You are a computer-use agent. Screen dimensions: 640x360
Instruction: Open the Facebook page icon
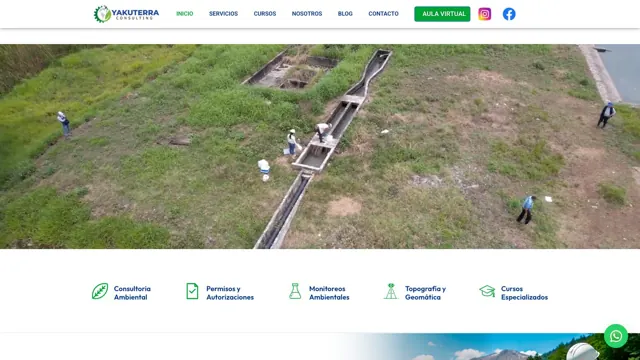pyautogui.click(x=509, y=14)
